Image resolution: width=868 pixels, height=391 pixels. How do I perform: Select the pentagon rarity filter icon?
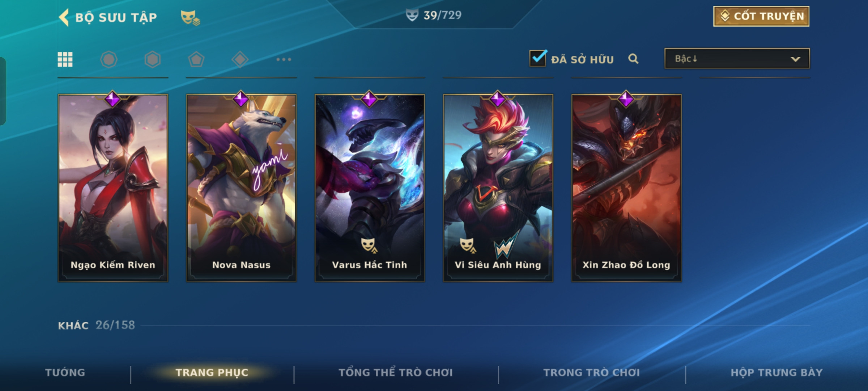pos(196,59)
